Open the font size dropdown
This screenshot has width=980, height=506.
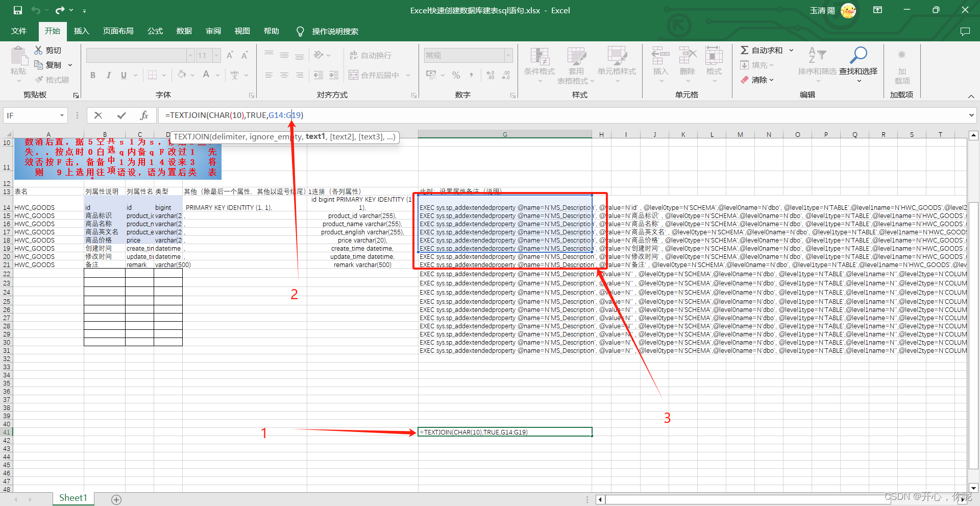(216, 55)
